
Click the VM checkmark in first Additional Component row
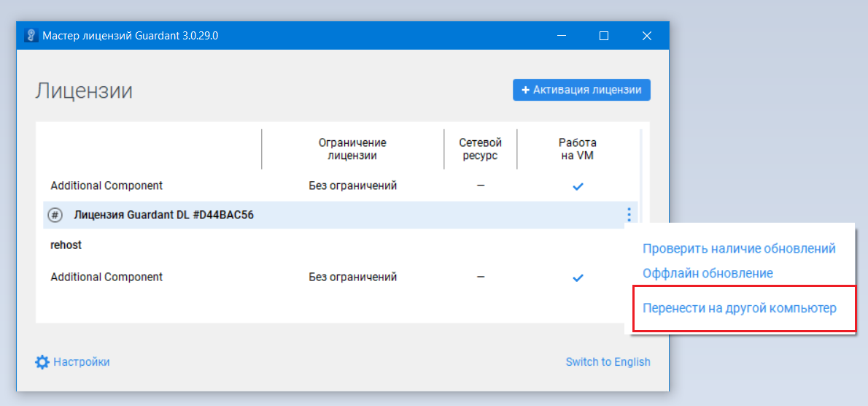(x=578, y=186)
